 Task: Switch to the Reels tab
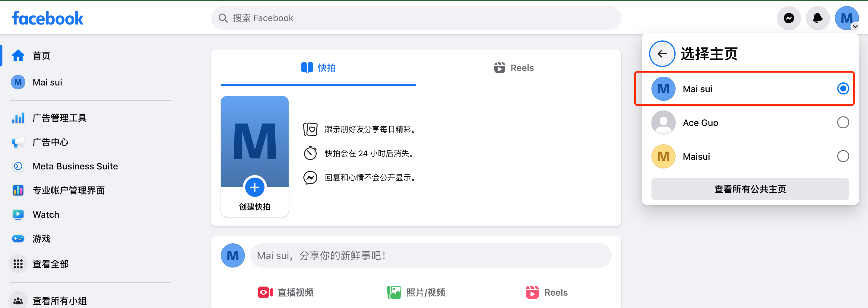[514, 68]
